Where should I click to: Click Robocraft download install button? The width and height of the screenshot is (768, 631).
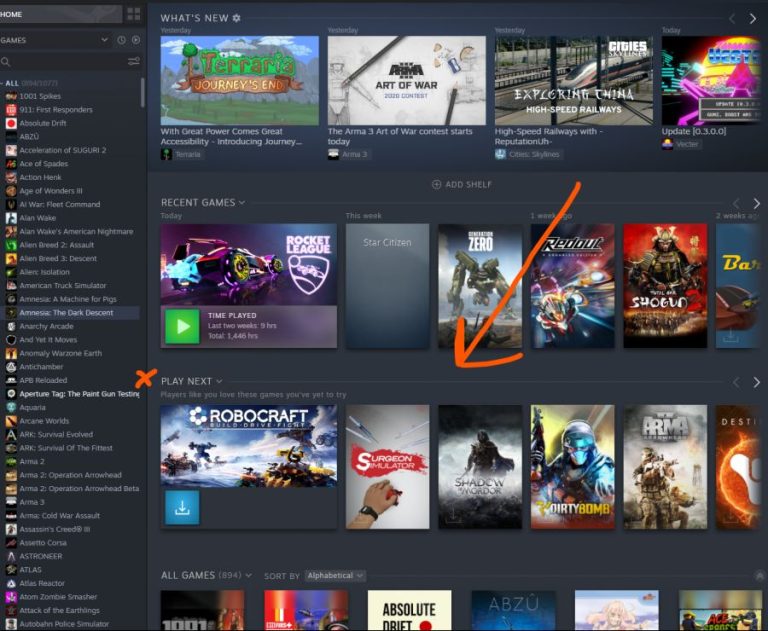[182, 508]
